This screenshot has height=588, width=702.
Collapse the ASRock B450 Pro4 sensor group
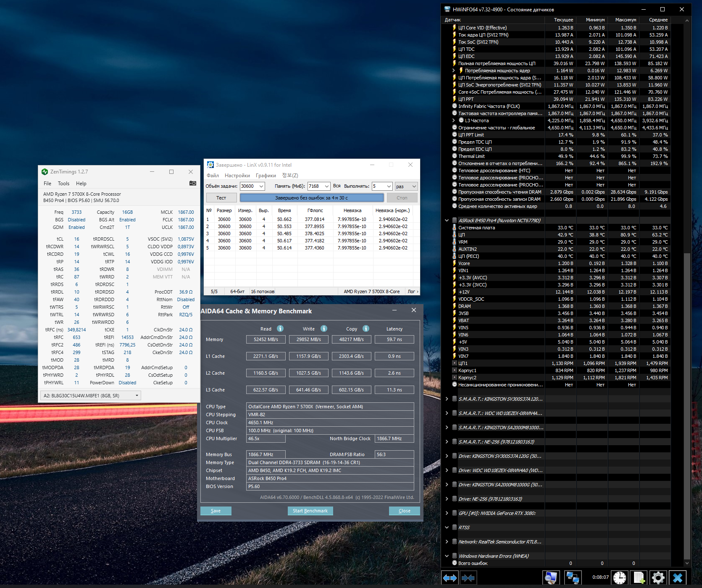447,220
